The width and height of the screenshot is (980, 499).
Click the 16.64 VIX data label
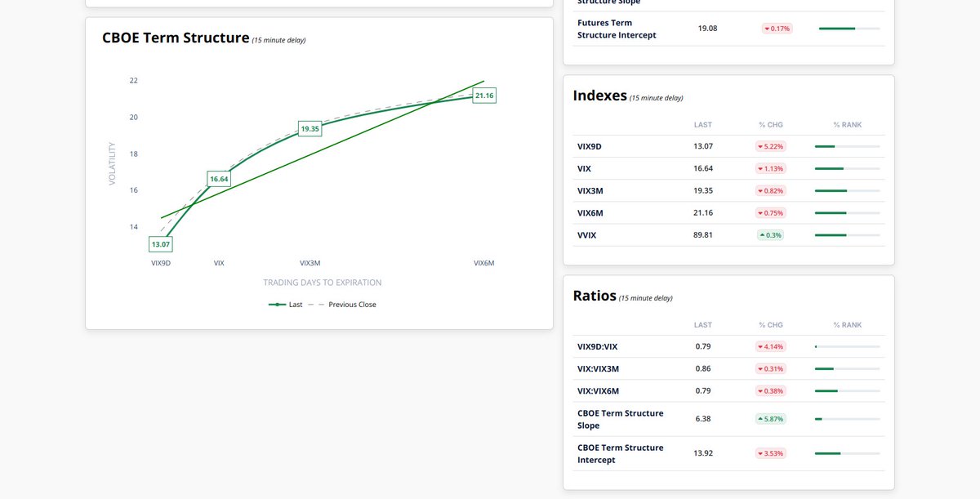(219, 179)
